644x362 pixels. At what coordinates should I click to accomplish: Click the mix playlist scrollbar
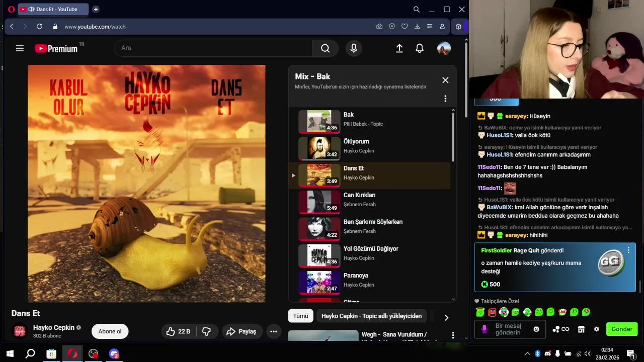[453, 136]
